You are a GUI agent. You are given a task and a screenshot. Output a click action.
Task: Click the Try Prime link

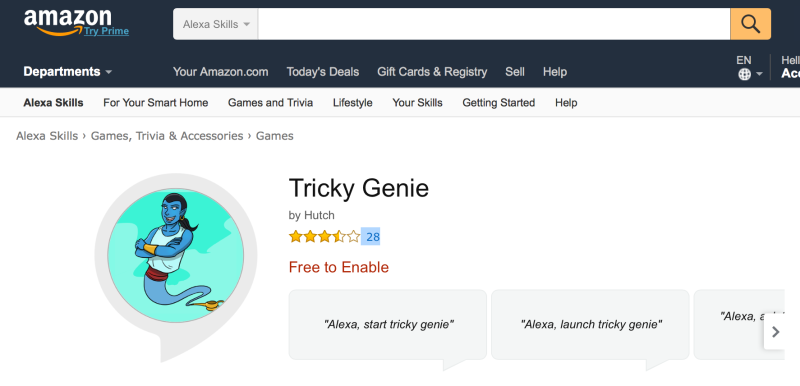click(106, 31)
